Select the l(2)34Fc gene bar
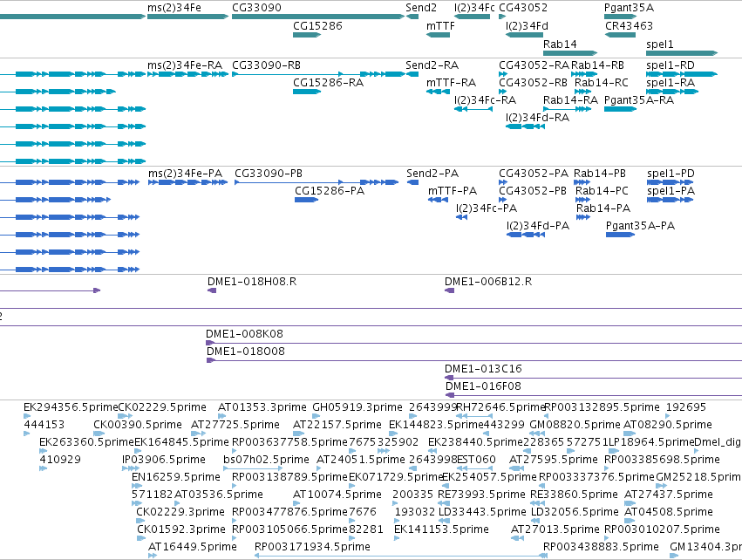This screenshot has width=742, height=560. click(x=472, y=17)
